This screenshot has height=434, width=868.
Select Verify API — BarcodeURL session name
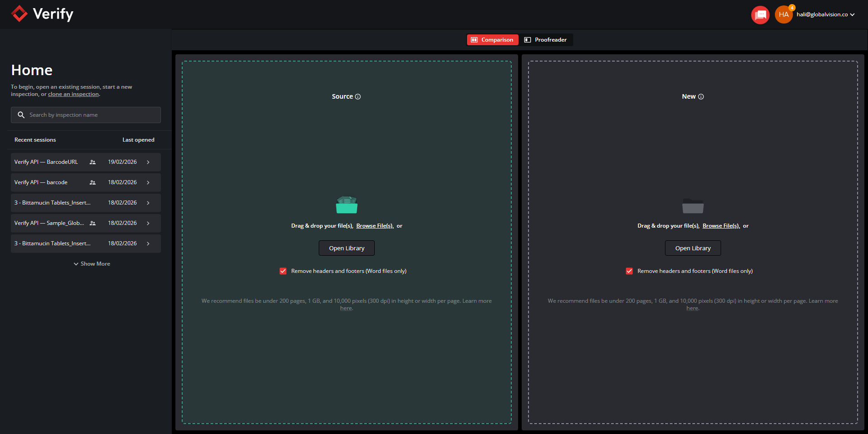[46, 162]
